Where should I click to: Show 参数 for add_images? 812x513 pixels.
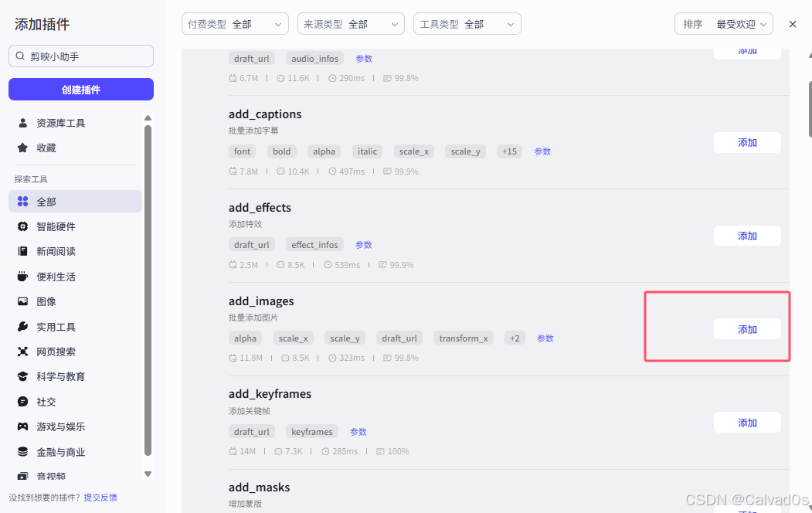545,338
